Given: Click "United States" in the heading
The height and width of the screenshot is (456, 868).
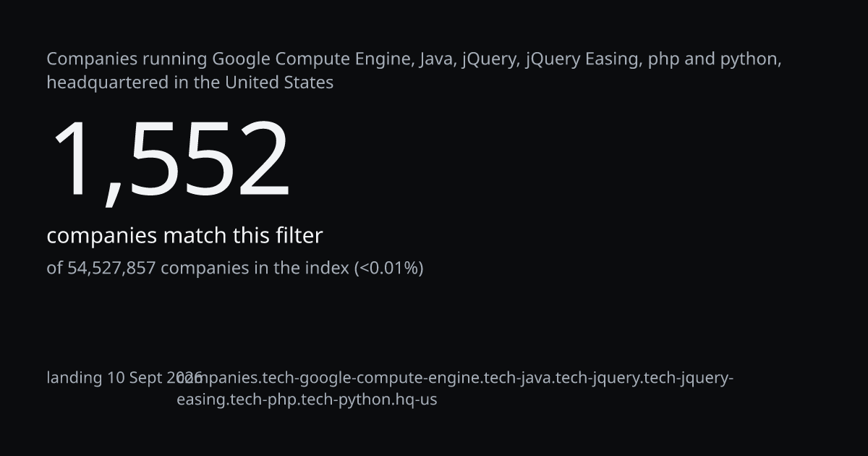Looking at the screenshot, I should [x=279, y=83].
